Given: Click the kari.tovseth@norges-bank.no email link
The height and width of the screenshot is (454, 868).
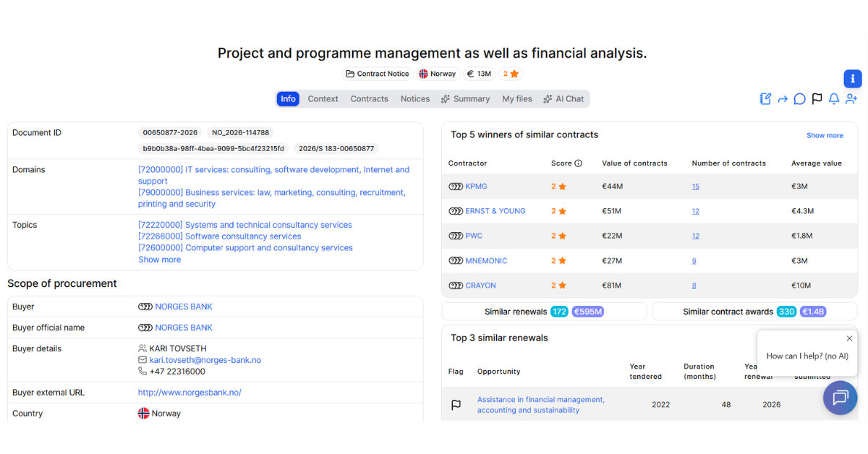Looking at the screenshot, I should [205, 360].
